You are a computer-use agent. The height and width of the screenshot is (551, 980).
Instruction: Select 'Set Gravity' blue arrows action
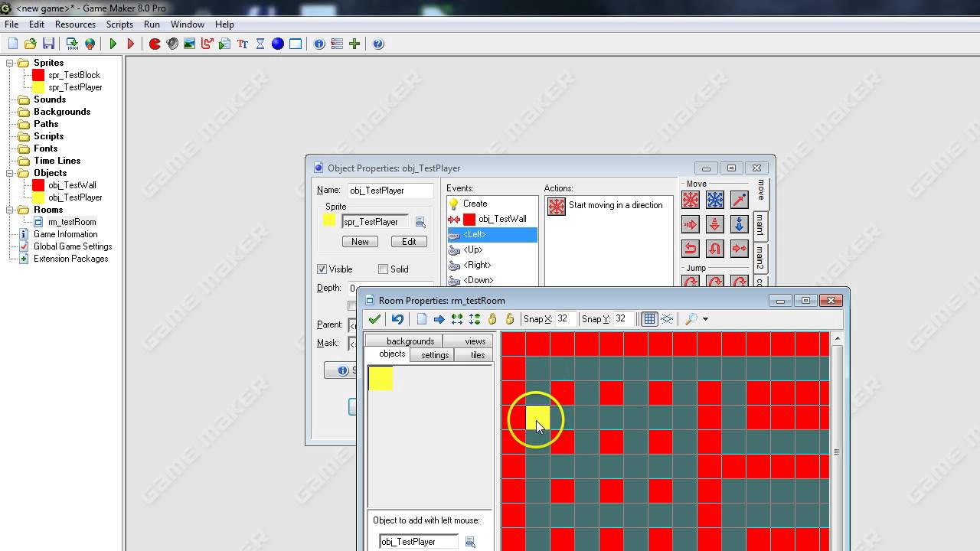(740, 224)
